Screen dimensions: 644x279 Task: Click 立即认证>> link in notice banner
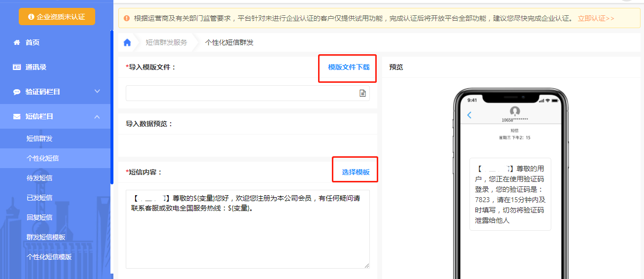[x=596, y=18]
